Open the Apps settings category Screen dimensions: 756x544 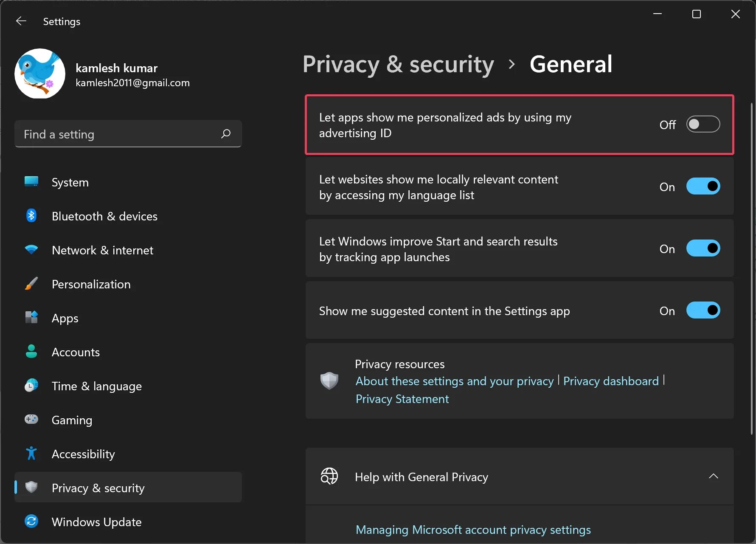click(65, 318)
